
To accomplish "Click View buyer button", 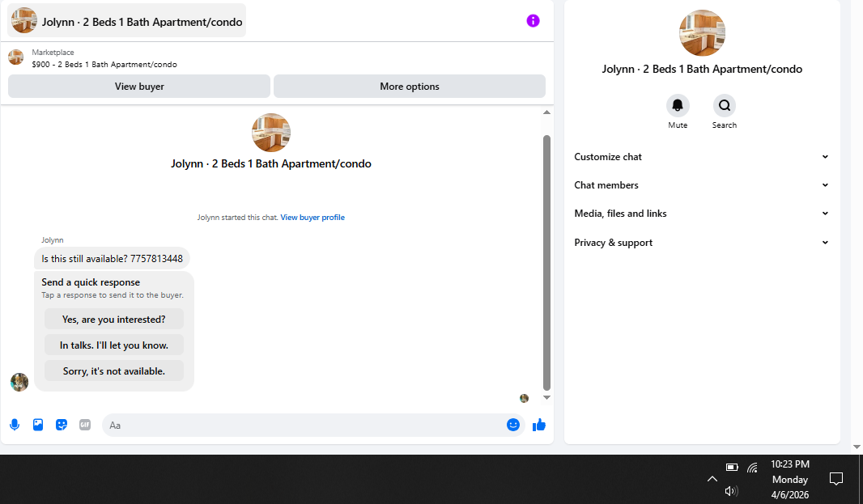I will (x=139, y=87).
